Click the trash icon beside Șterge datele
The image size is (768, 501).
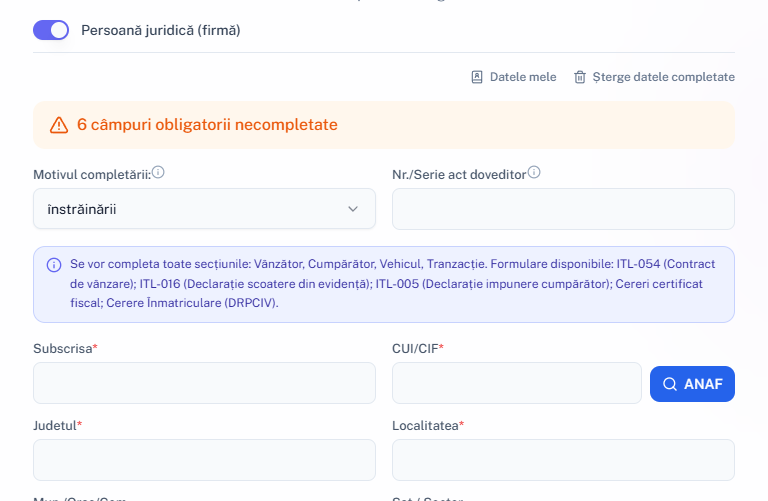click(580, 77)
